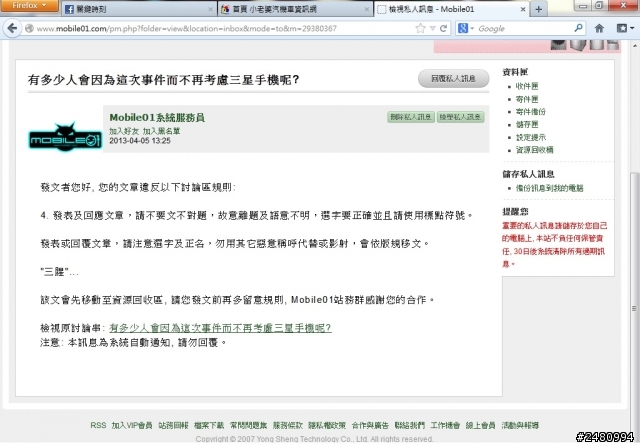The image size is (640, 445).
Task: Click the 刪除私人訊息 delete button
Action: tap(411, 117)
